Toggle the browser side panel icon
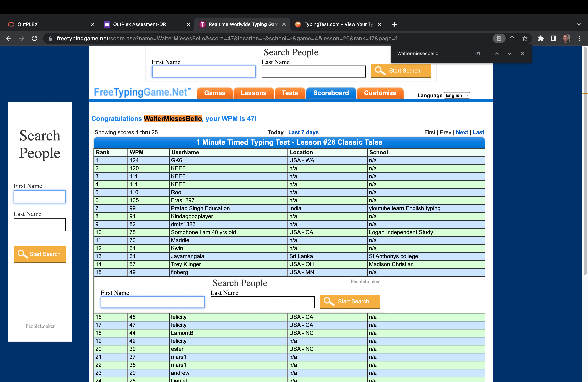 [x=553, y=39]
